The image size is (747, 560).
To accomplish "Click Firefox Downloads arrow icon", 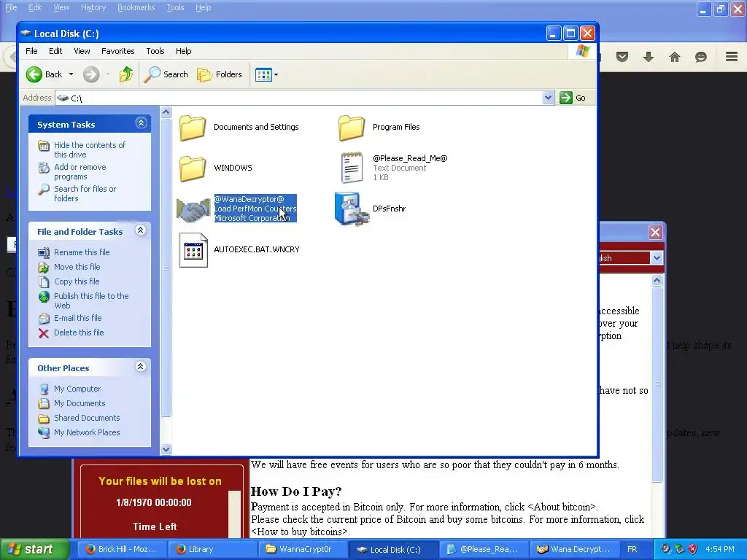I will [x=649, y=57].
